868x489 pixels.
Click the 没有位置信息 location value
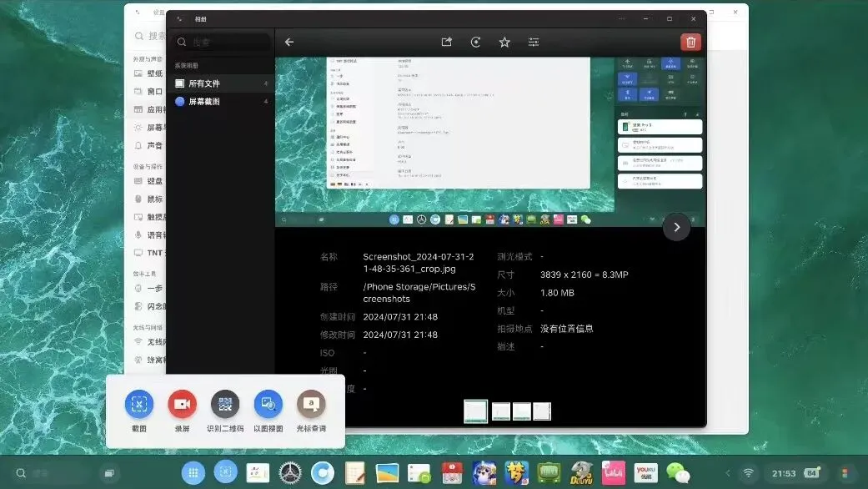[x=566, y=329]
